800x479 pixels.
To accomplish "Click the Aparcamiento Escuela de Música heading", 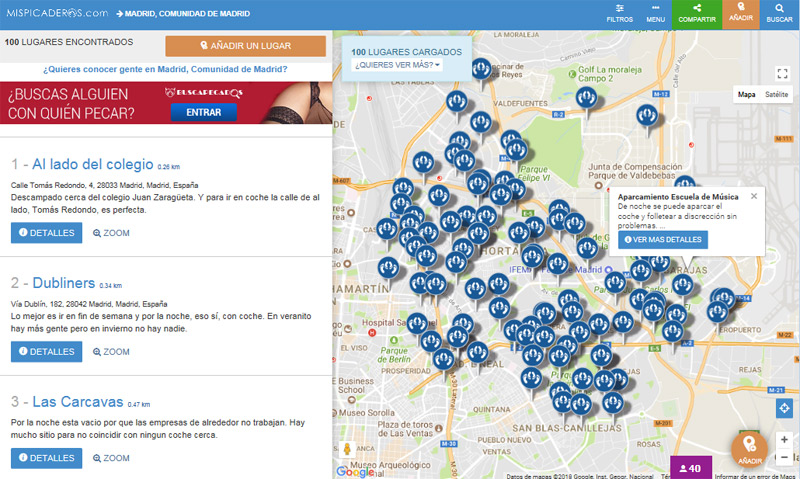I will pos(678,197).
